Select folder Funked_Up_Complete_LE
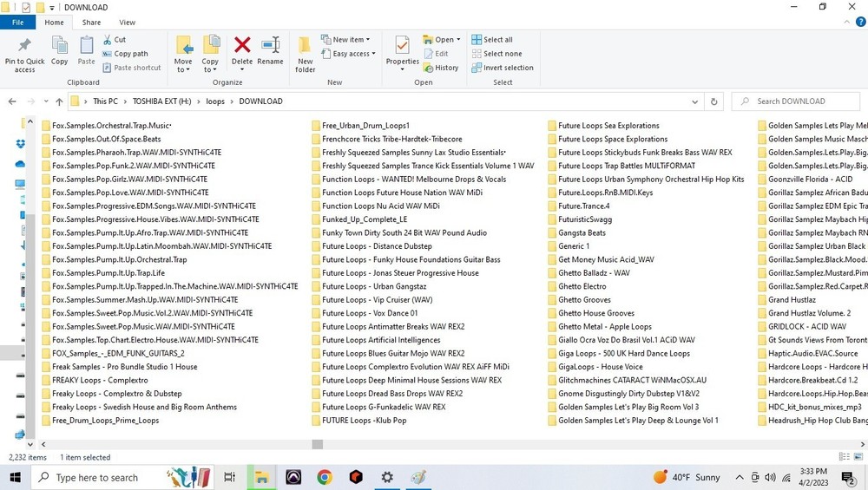The height and width of the screenshot is (490, 868). click(x=360, y=219)
